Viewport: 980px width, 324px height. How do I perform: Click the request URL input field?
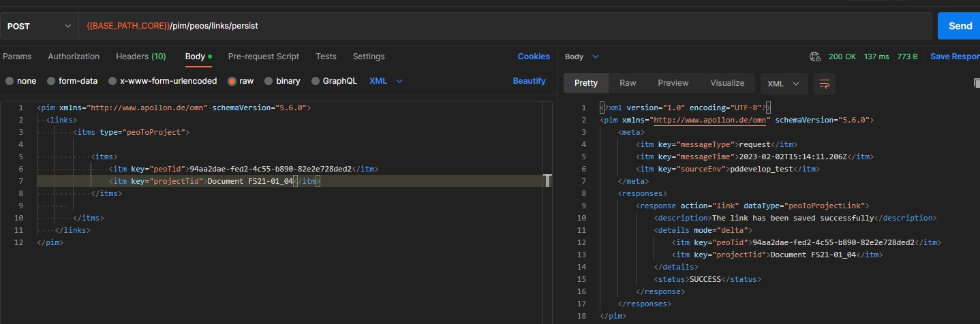(x=504, y=26)
